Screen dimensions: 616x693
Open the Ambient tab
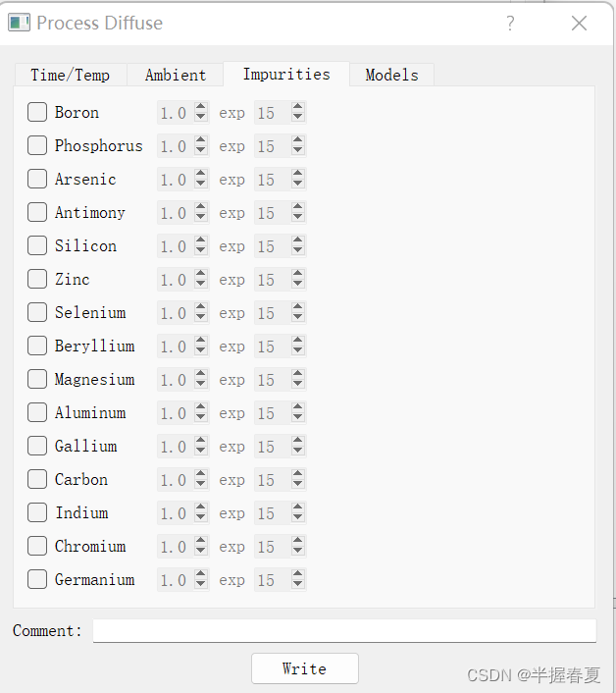tap(176, 75)
